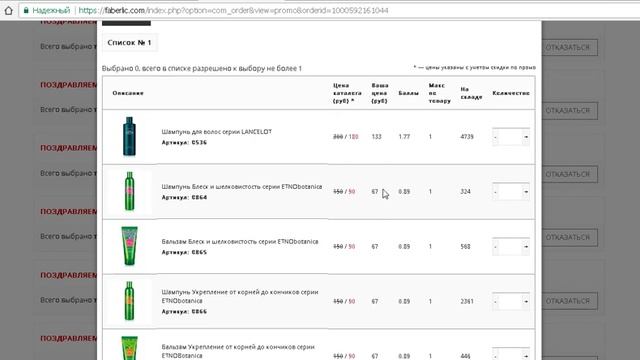Click the 'Баллы' column header

click(x=408, y=93)
